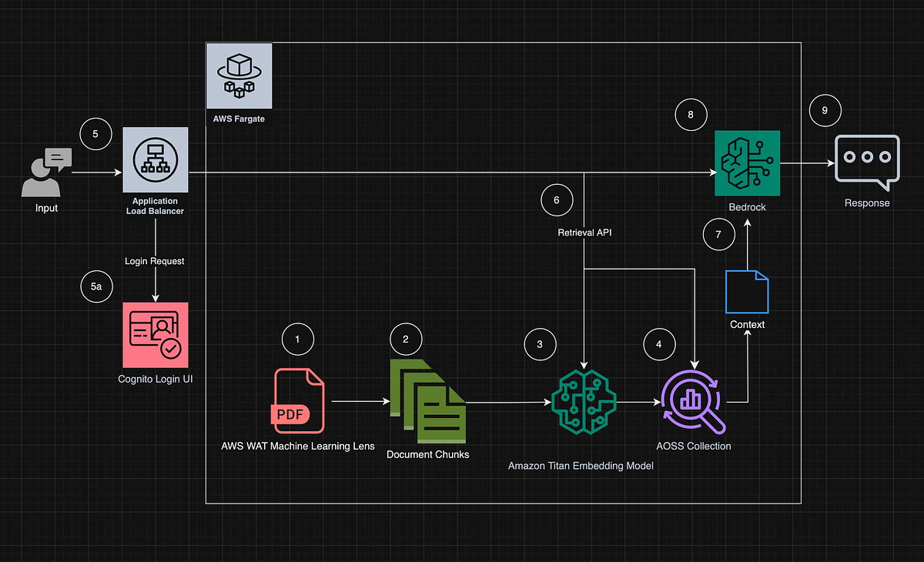Select the Login Request text label
This screenshot has width=924, height=562.
pyautogui.click(x=155, y=261)
